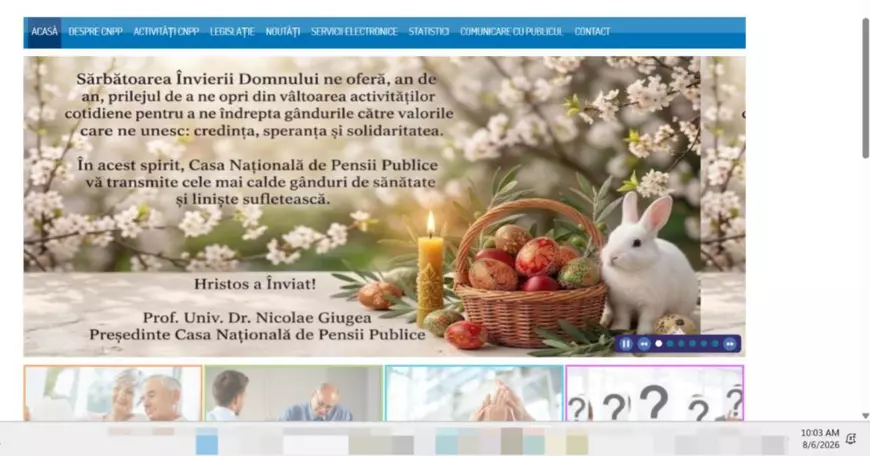
Task: Open the SERVICII ELECTRONICE menu
Action: coord(354,32)
